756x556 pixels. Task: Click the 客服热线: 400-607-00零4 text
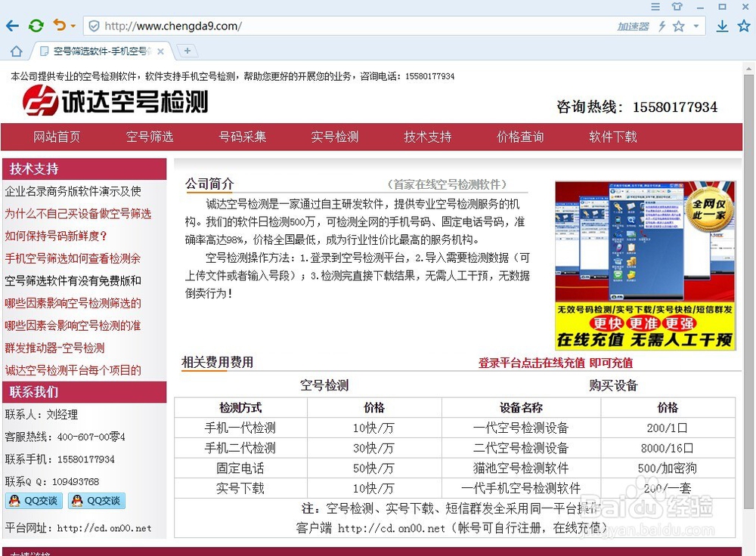65,437
